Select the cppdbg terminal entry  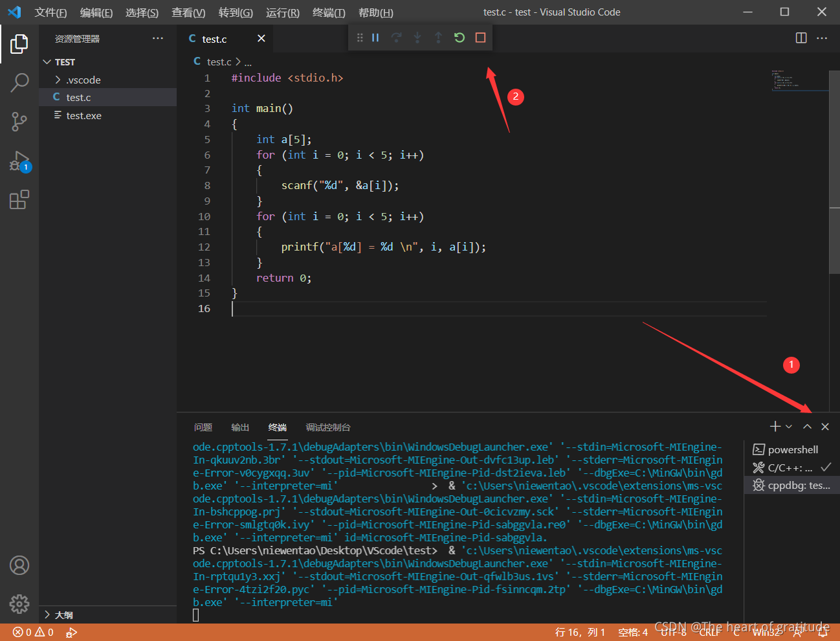click(792, 485)
